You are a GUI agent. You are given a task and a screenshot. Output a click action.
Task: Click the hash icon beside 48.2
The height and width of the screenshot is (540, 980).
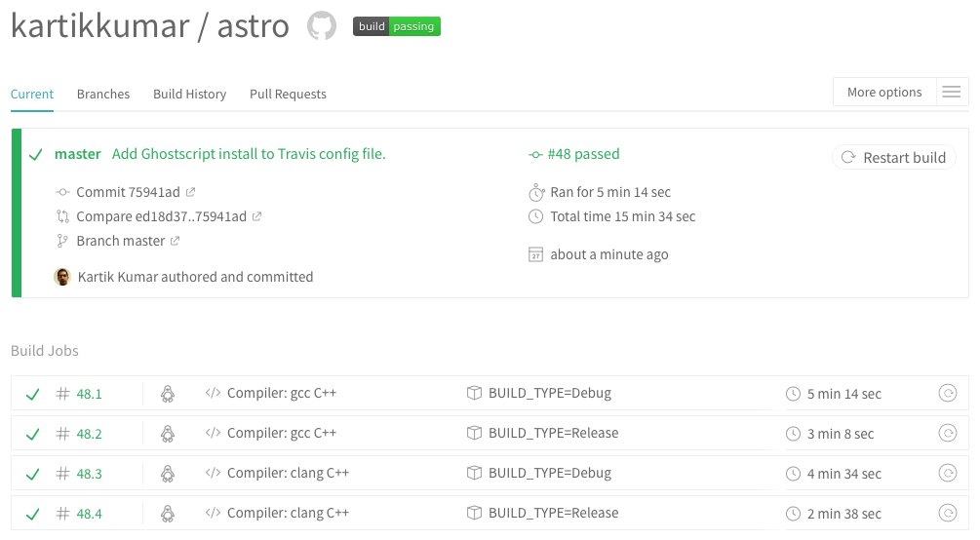point(62,434)
